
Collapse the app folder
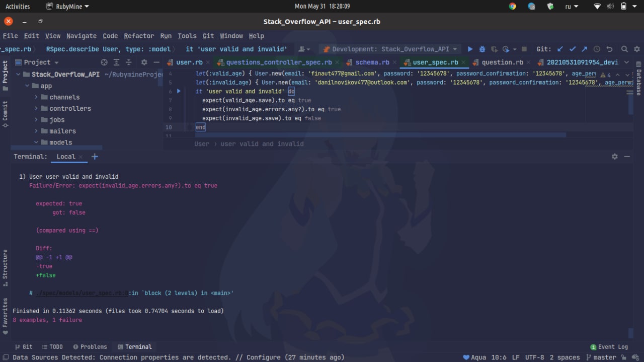[28, 86]
